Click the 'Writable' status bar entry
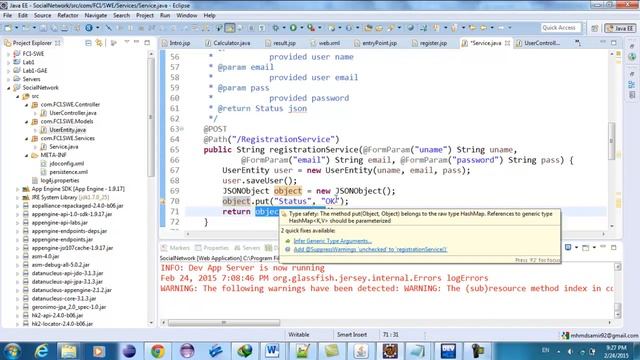Viewport: 640px width, 360px height. (299, 335)
